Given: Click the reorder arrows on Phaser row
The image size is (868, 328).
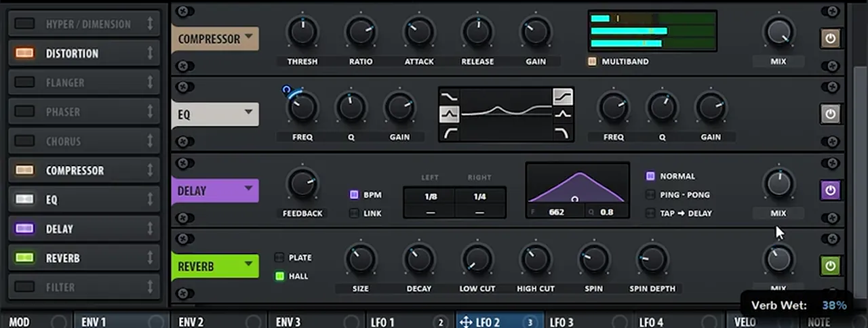Looking at the screenshot, I should [150, 112].
